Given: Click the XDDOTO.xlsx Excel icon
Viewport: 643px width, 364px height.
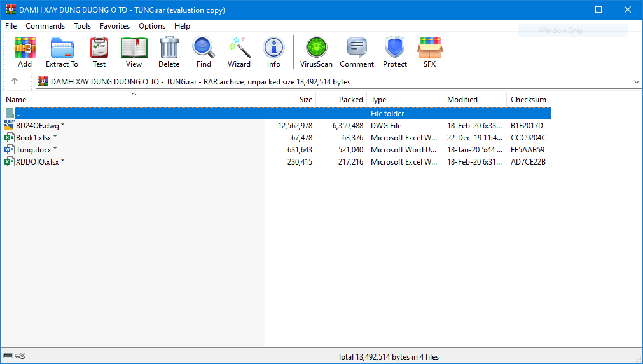Looking at the screenshot, I should pos(9,162).
